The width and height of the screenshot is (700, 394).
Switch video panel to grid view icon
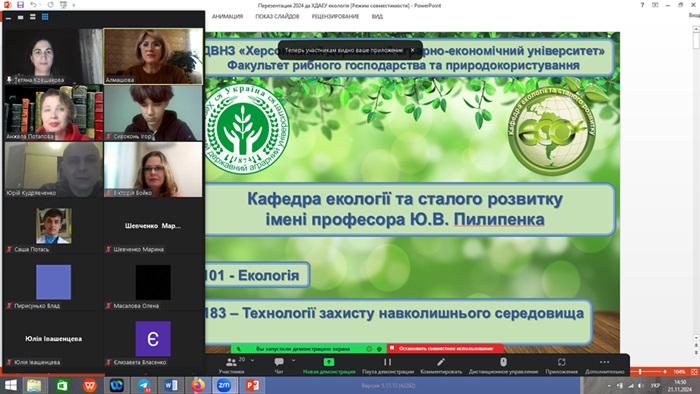coord(45,17)
